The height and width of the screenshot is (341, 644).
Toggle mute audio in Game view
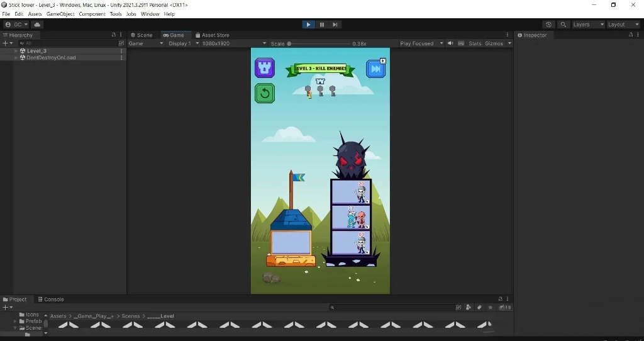pyautogui.click(x=451, y=43)
